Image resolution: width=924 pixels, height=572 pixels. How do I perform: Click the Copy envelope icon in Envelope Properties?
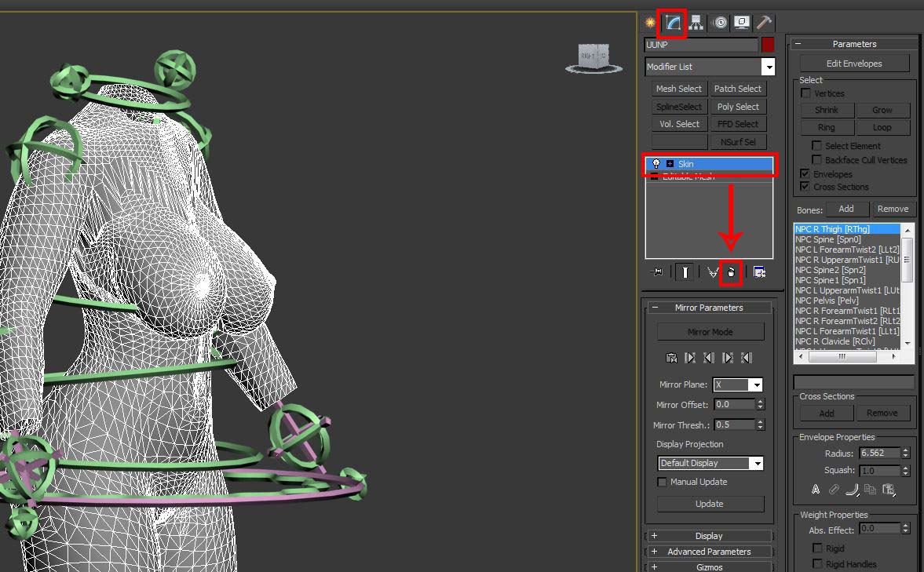[870, 489]
